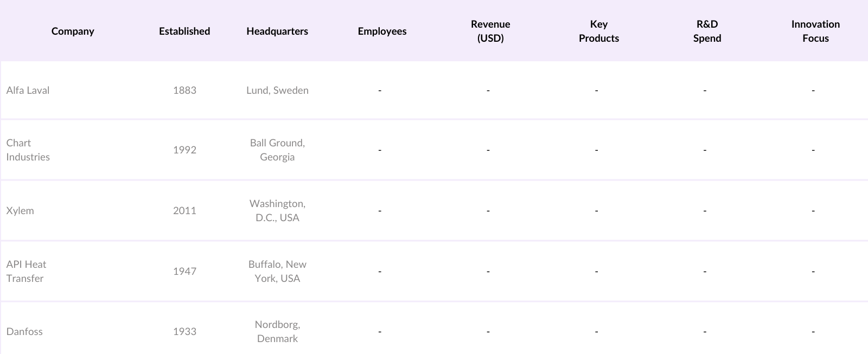The width and height of the screenshot is (868, 354).
Task: Select the 1883 established year cell
Action: tap(184, 91)
